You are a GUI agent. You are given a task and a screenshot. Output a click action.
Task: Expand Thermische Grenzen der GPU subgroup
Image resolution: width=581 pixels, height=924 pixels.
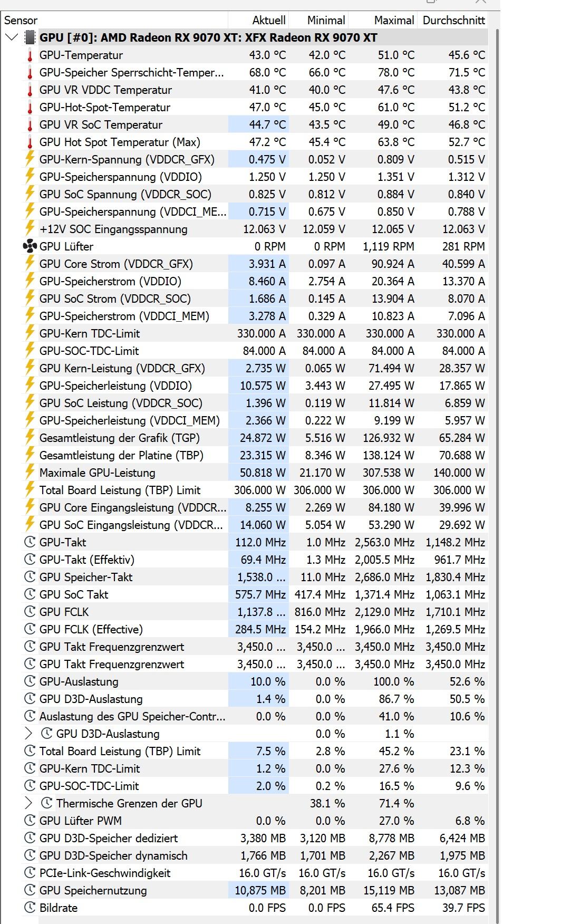pyautogui.click(x=28, y=803)
